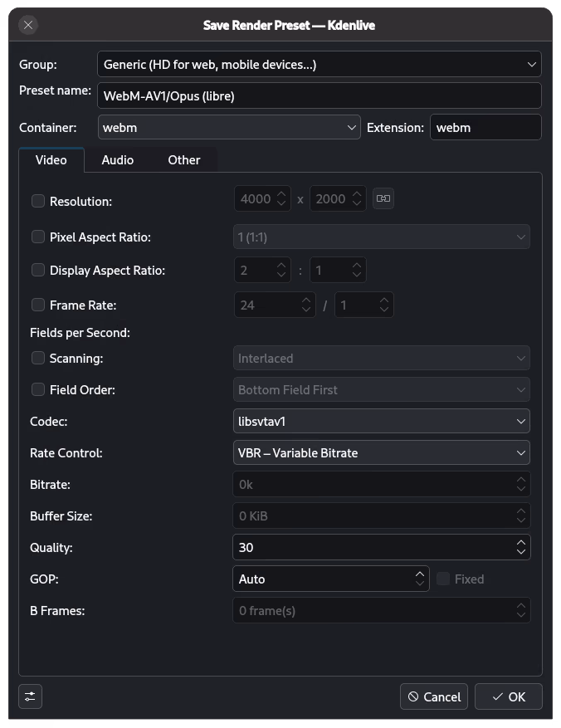Toggle the Pixel Aspect Ratio checkbox
The image size is (561, 728).
tap(38, 237)
